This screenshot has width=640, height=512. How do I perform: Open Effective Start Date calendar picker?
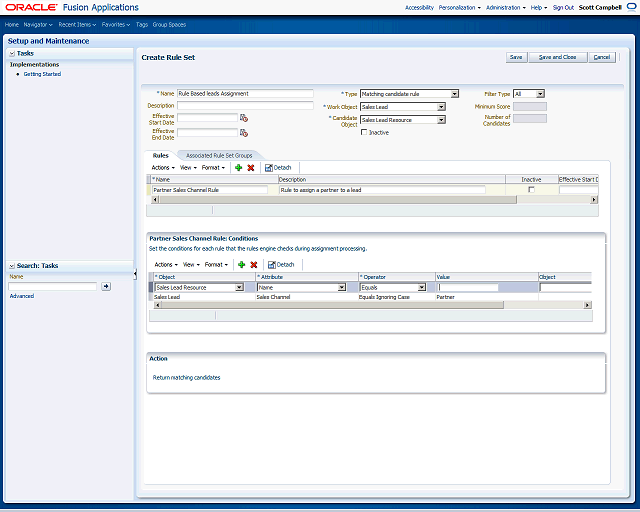click(244, 118)
